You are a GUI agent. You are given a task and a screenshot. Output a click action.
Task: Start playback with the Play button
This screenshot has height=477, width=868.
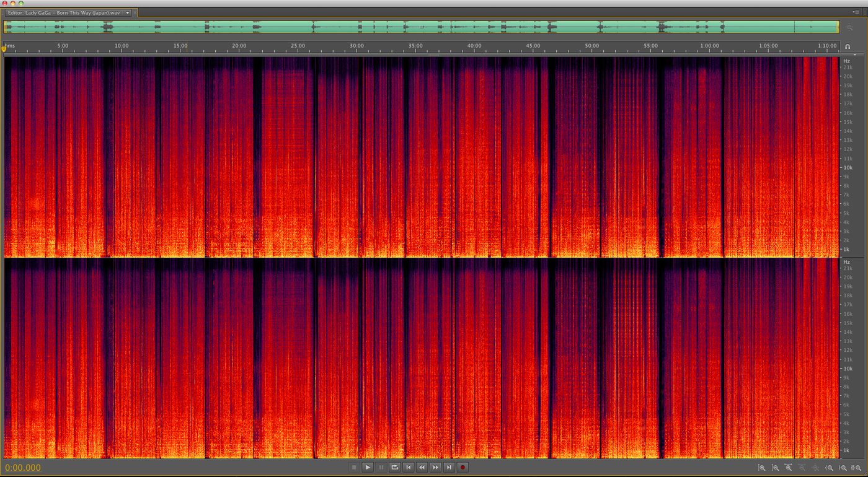pos(368,468)
